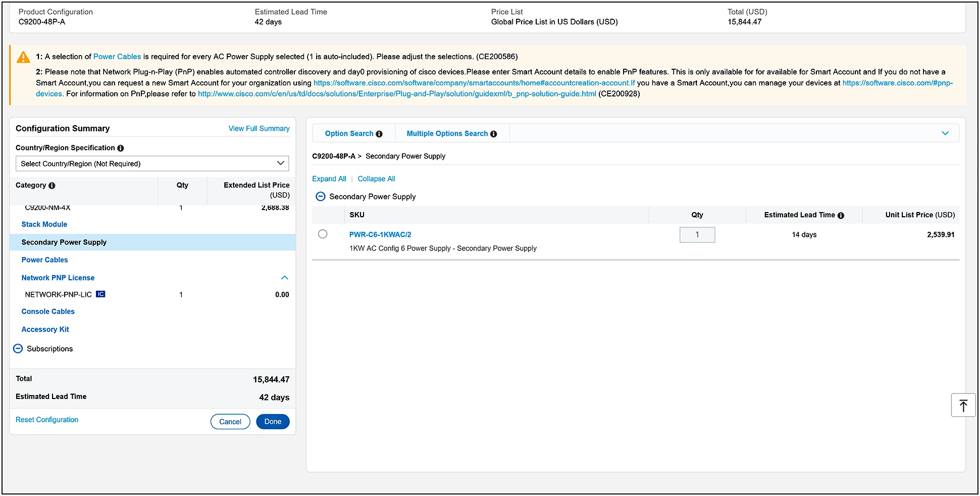Click the 14 days lead time cell
The image size is (980, 496).
click(x=804, y=234)
